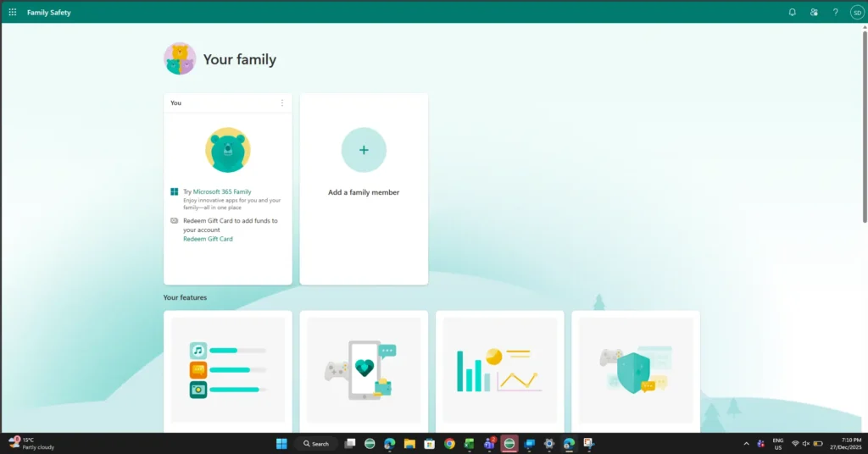Image resolution: width=868 pixels, height=454 pixels.
Task: Open taskbar Search box
Action: pyautogui.click(x=316, y=444)
